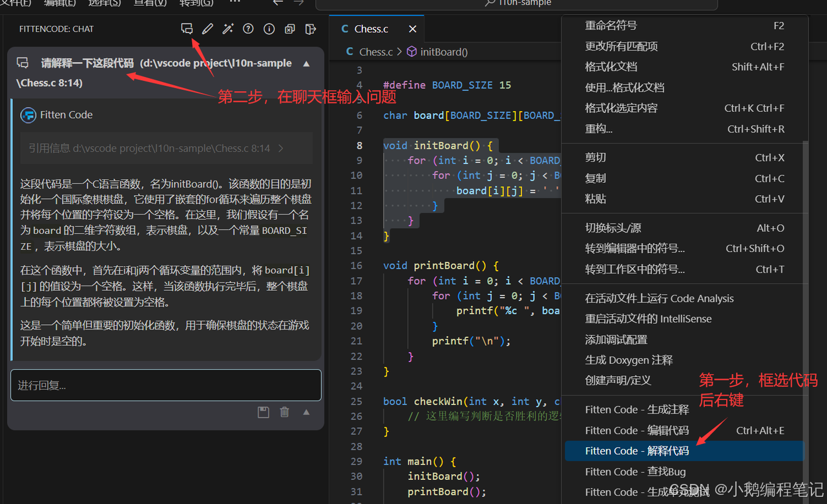Click the collapse-all icon in chat header
The width and height of the screenshot is (827, 504).
290,29
